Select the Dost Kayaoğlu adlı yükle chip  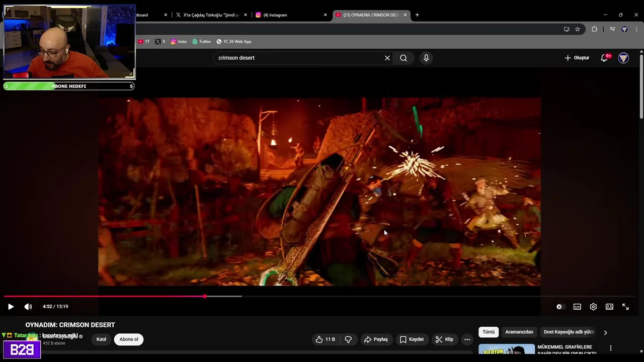point(569,332)
